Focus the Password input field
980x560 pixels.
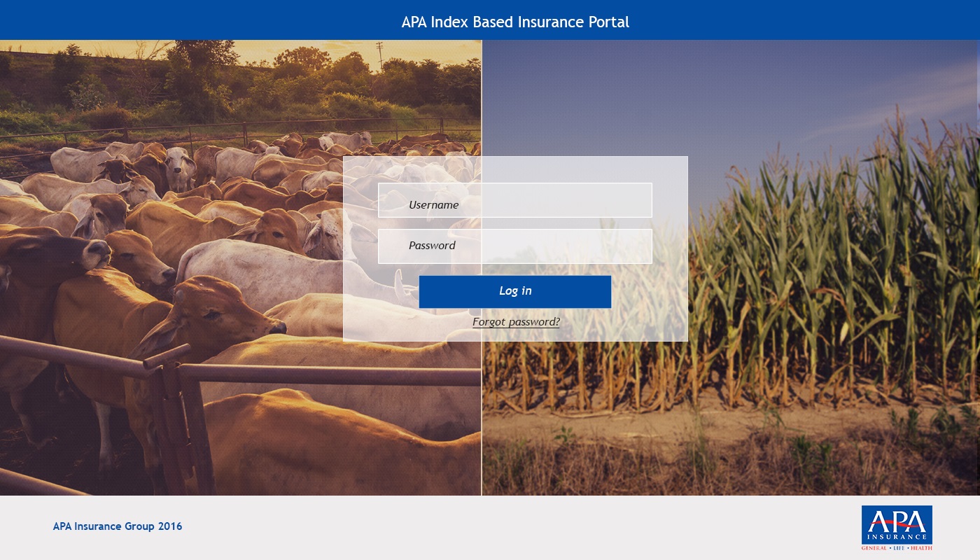click(515, 246)
